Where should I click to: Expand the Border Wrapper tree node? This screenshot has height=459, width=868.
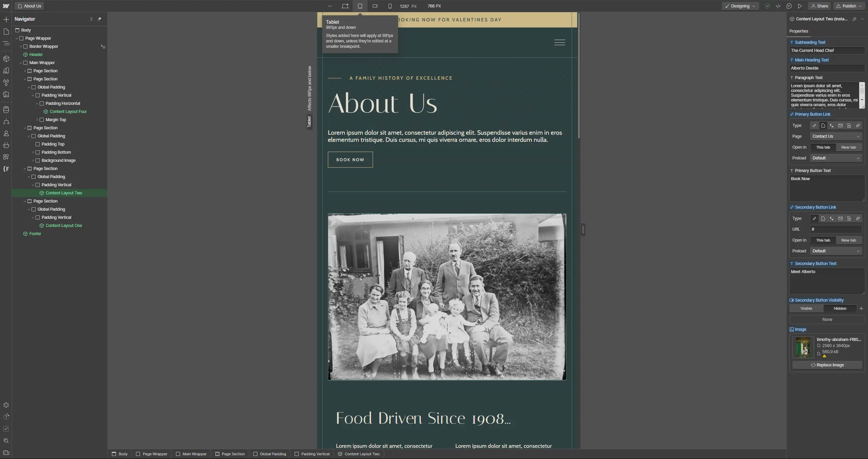coord(21,46)
